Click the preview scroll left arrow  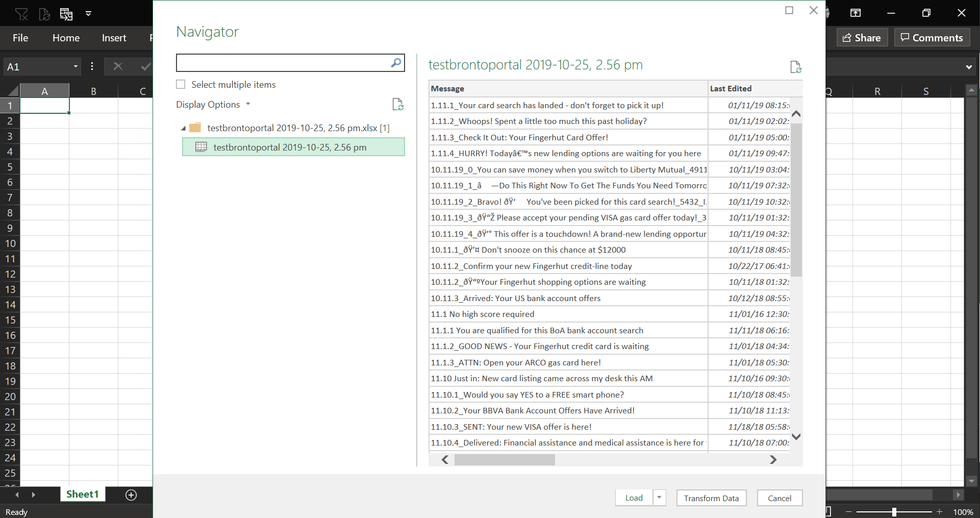[x=445, y=460]
